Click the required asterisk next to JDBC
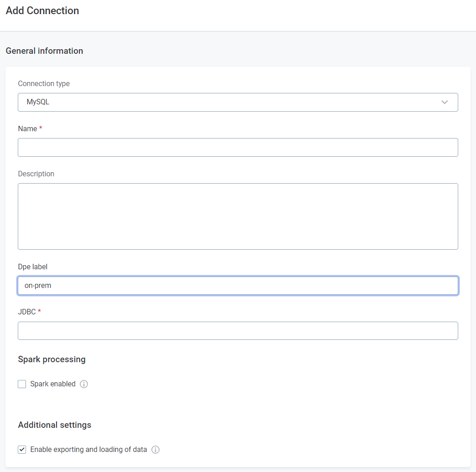476x472 pixels. coord(40,311)
